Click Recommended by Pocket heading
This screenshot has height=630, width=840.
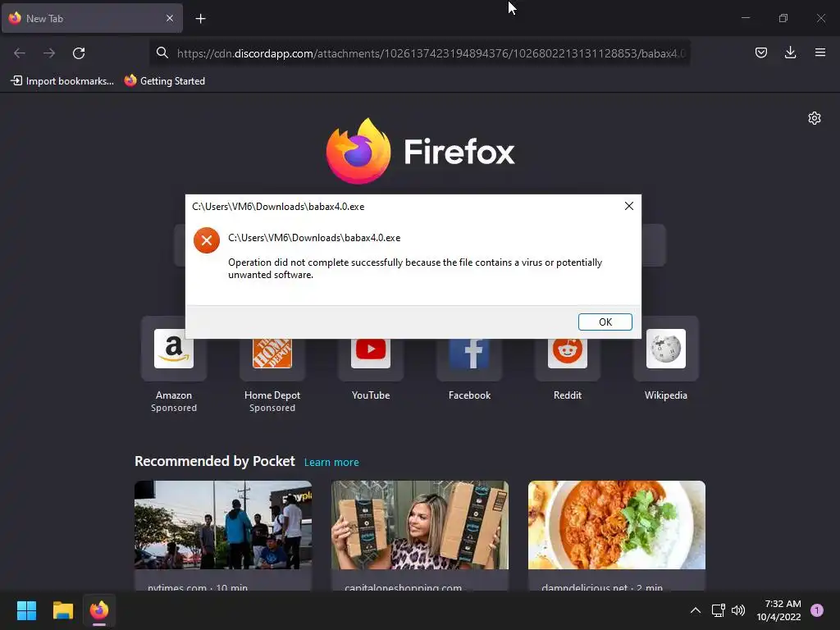[x=214, y=461]
